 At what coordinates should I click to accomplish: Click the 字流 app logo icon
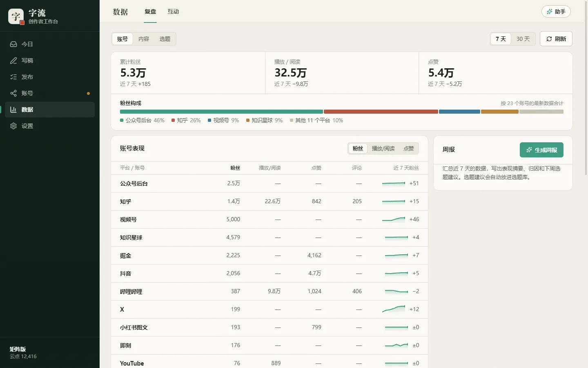16,16
